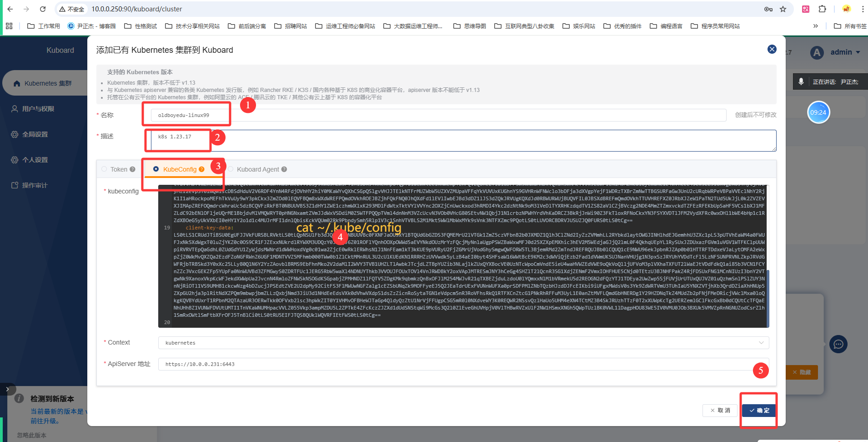
Task: Bookmark this page with the star icon
Action: 783,9
